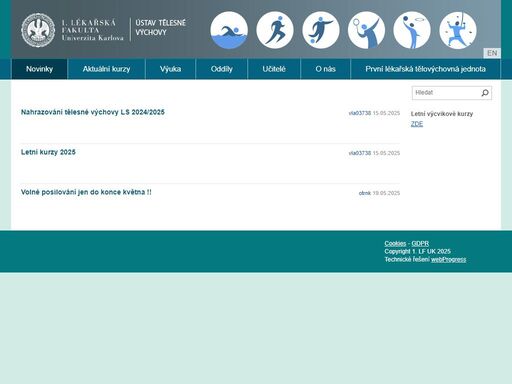
Task: Switch language with EN button
Action: (492, 53)
